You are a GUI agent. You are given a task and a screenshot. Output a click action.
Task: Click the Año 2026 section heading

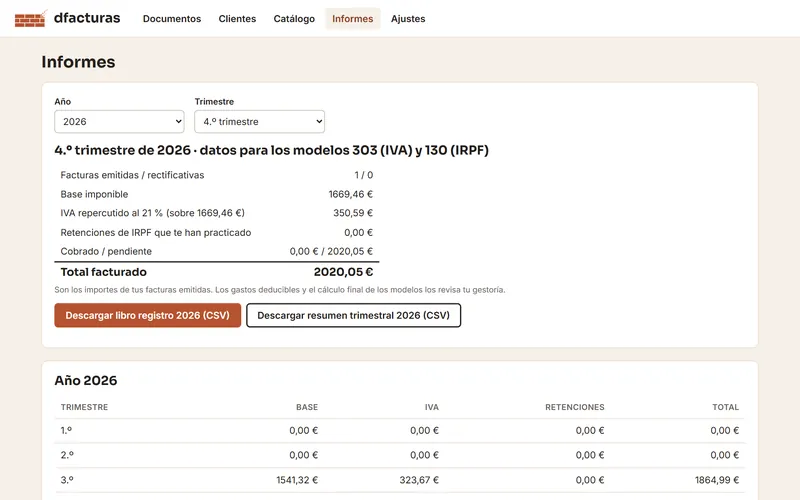pos(86,381)
